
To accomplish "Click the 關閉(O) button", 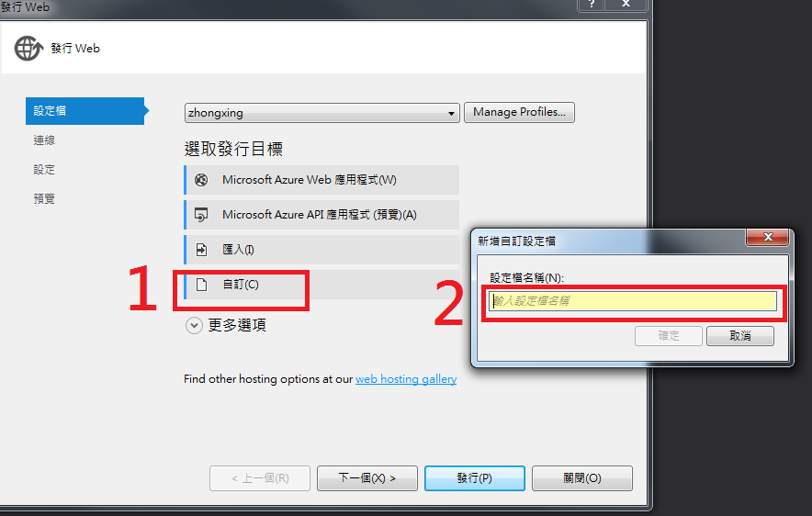I will pyautogui.click(x=582, y=478).
